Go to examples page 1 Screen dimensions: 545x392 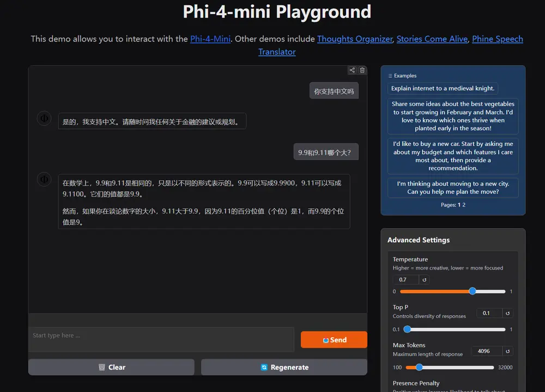pyautogui.click(x=459, y=205)
